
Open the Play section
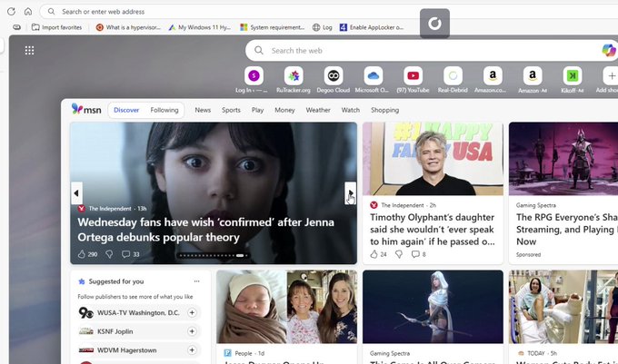257,110
